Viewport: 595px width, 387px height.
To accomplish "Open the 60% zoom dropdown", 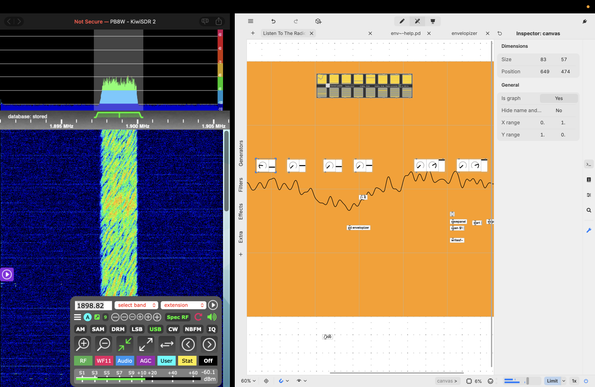I will [248, 381].
